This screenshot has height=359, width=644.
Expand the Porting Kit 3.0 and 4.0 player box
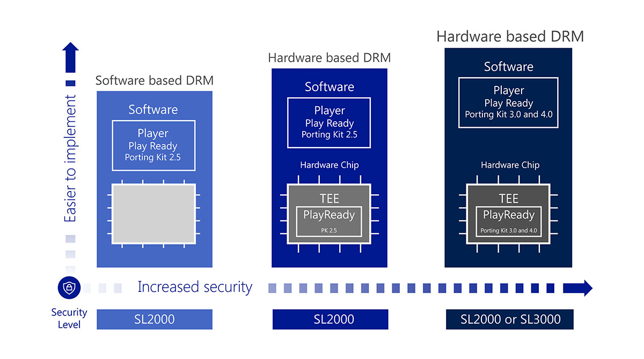tap(509, 102)
